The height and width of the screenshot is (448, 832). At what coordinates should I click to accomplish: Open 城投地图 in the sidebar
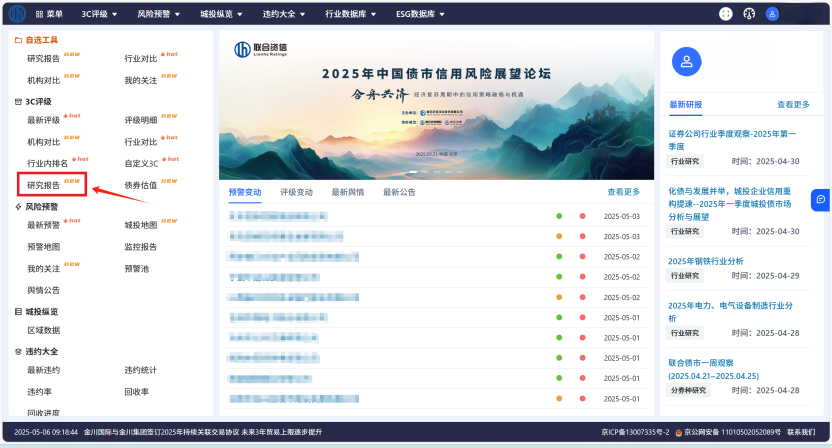[141, 225]
